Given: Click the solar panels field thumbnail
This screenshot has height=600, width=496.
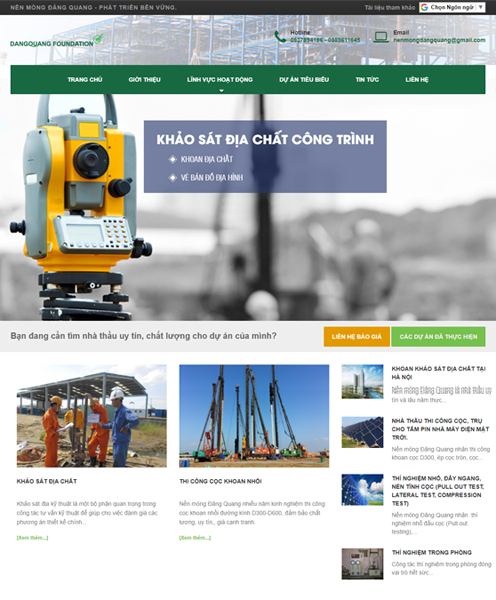Looking at the screenshot, I should 362,432.
